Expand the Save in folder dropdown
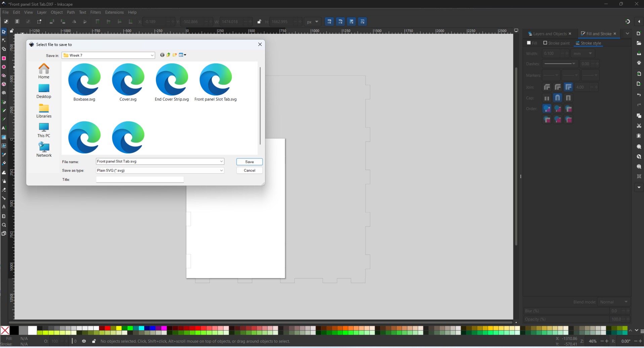Screen dimensions: 644x348 coord(152,55)
